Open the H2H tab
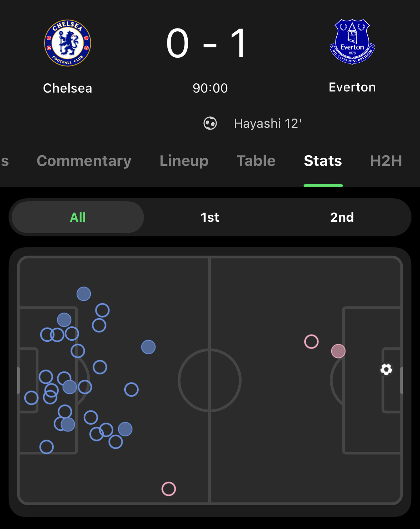Image resolution: width=420 pixels, height=529 pixels. click(386, 161)
